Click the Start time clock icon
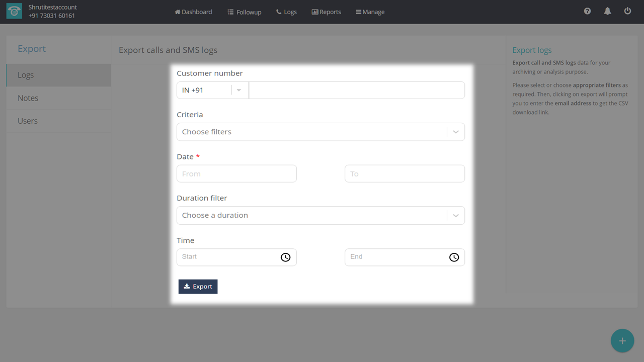Viewport: 644px width, 362px height. coord(285,257)
